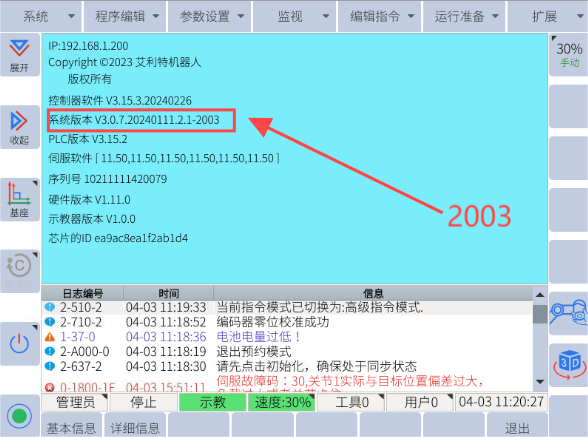Viewport: 588px width, 437px height.
Task: Click the blue power icon button
Action: pos(20,344)
